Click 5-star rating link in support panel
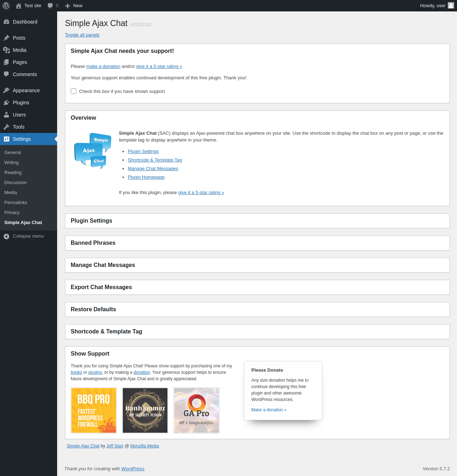This screenshot has width=457, height=476. [159, 66]
